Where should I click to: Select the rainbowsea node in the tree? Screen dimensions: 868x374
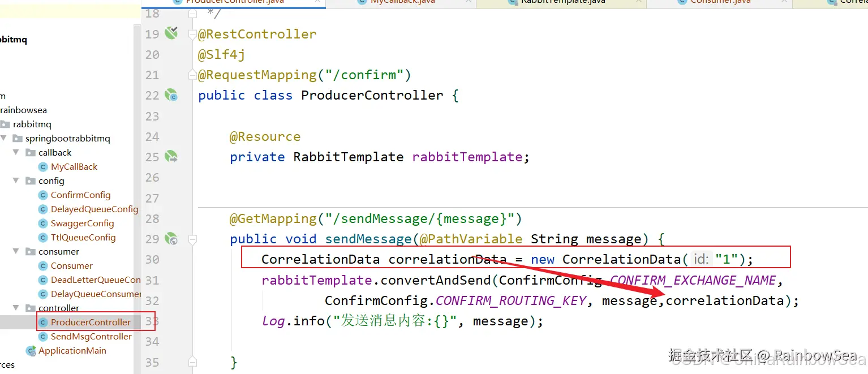click(23, 110)
